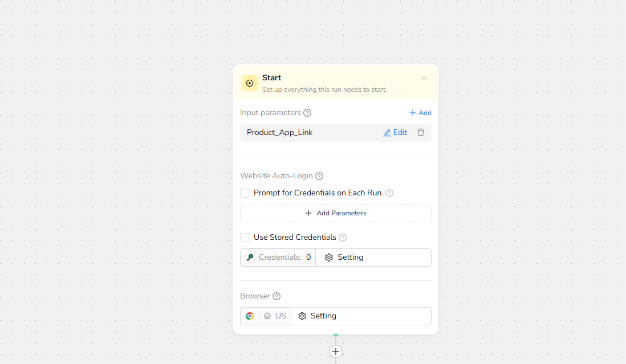626x364 pixels.
Task: Add a new step below Start node
Action: pos(336,351)
